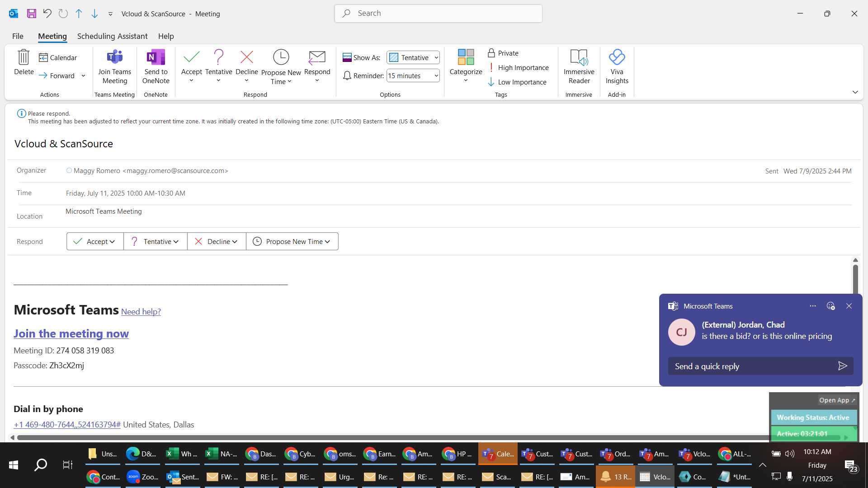The height and width of the screenshot is (488, 868).
Task: Open the Reminder 15 minutes dropdown
Action: pyautogui.click(x=413, y=75)
